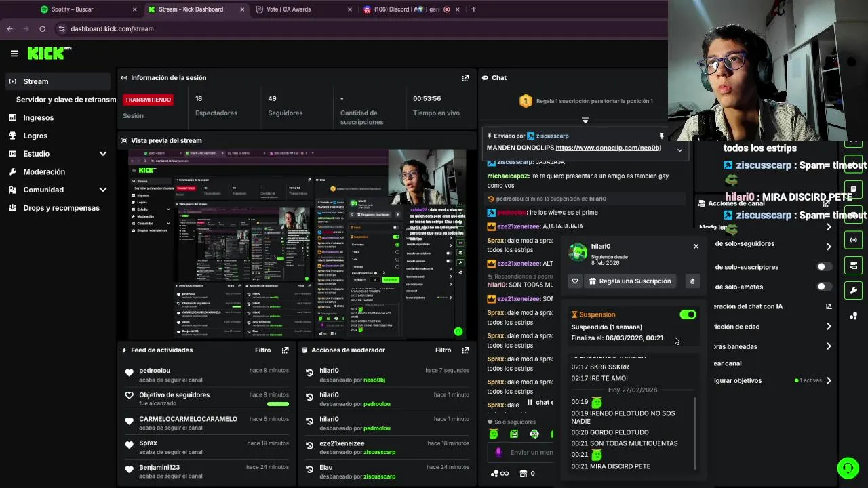This screenshot has width=868, height=488.
Task: Expand the pinned message chevron
Action: click(x=679, y=150)
